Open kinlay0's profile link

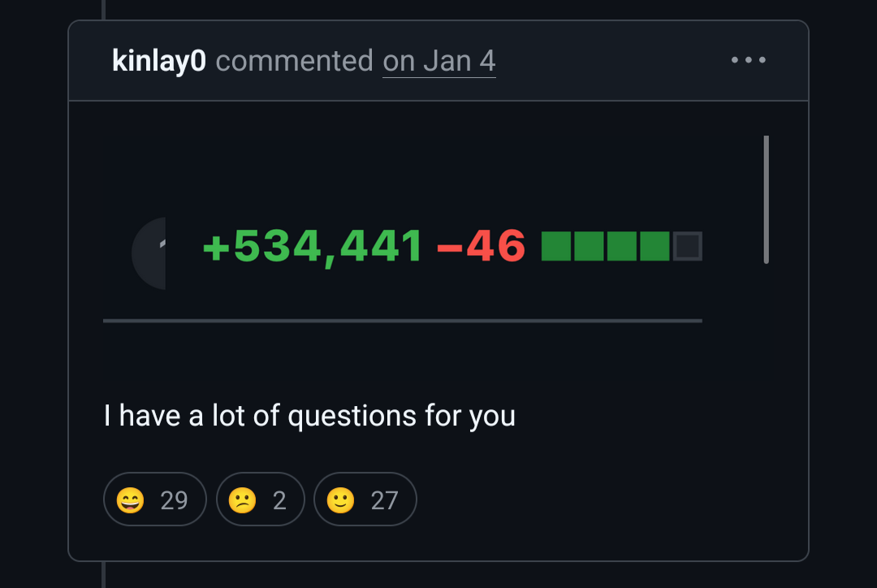point(158,60)
